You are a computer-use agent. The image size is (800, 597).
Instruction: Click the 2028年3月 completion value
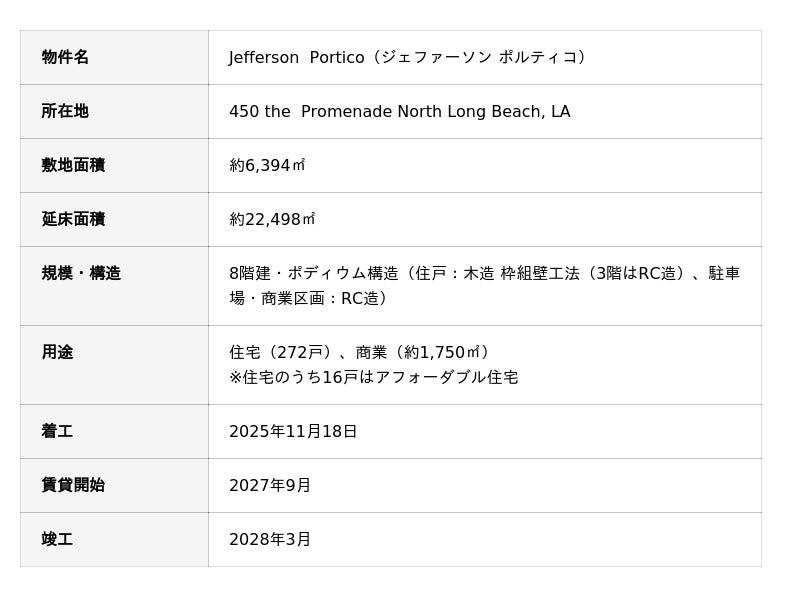coord(270,539)
